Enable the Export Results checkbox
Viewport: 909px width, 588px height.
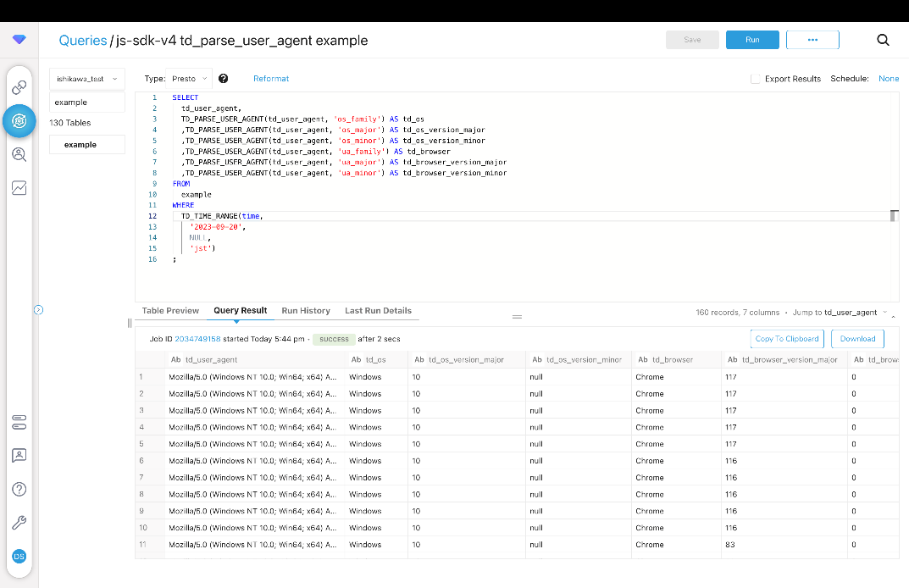pyautogui.click(x=755, y=79)
